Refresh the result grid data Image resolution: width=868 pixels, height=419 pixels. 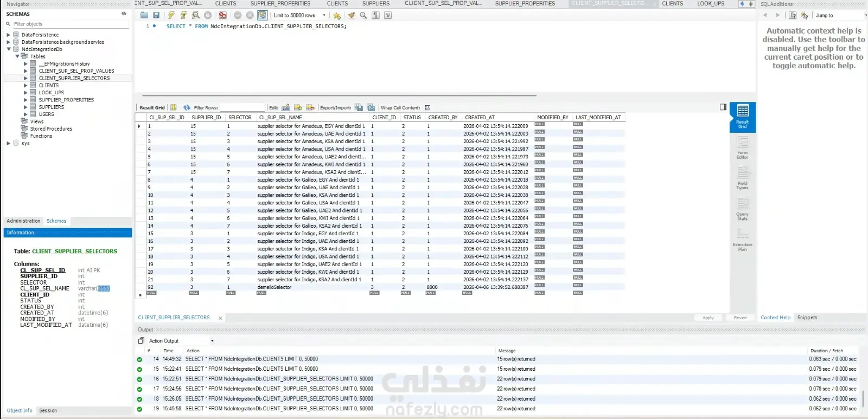(187, 107)
